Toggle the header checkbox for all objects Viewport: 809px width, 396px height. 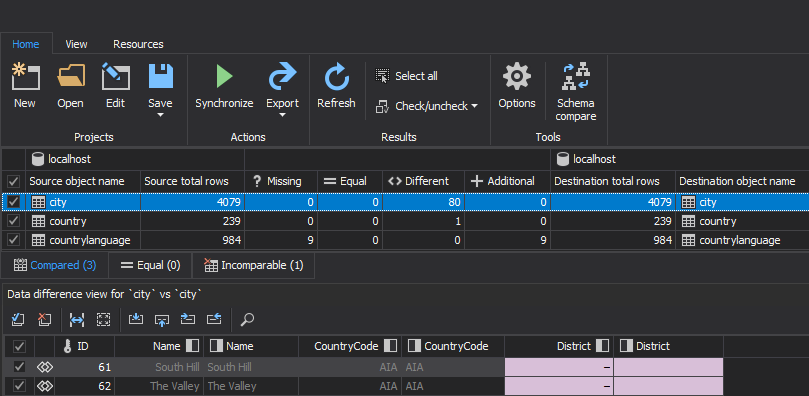(13, 182)
